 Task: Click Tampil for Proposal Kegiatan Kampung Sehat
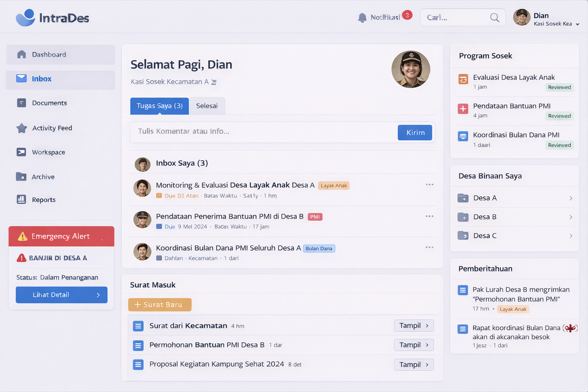point(414,365)
